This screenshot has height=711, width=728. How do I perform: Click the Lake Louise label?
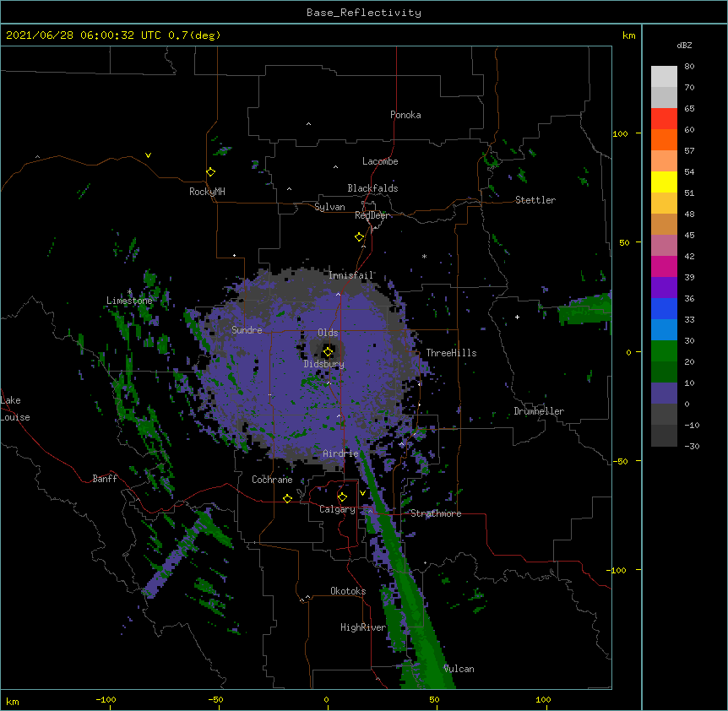click(15, 409)
